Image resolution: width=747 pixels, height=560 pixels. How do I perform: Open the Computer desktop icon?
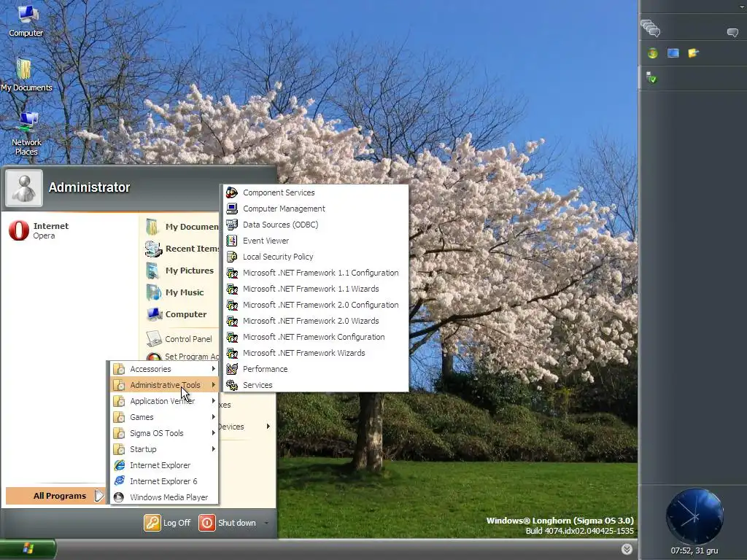click(x=26, y=20)
